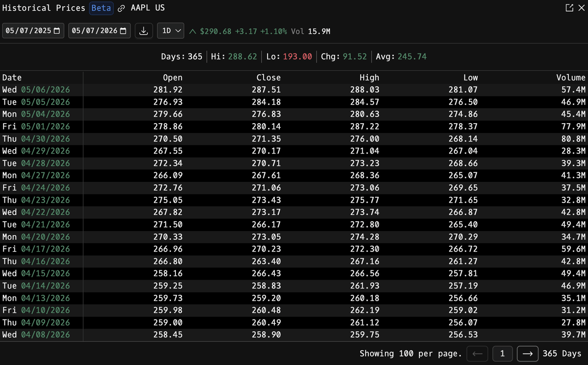This screenshot has height=365, width=588.
Task: Click the +1.10% change value
Action: (x=273, y=31)
